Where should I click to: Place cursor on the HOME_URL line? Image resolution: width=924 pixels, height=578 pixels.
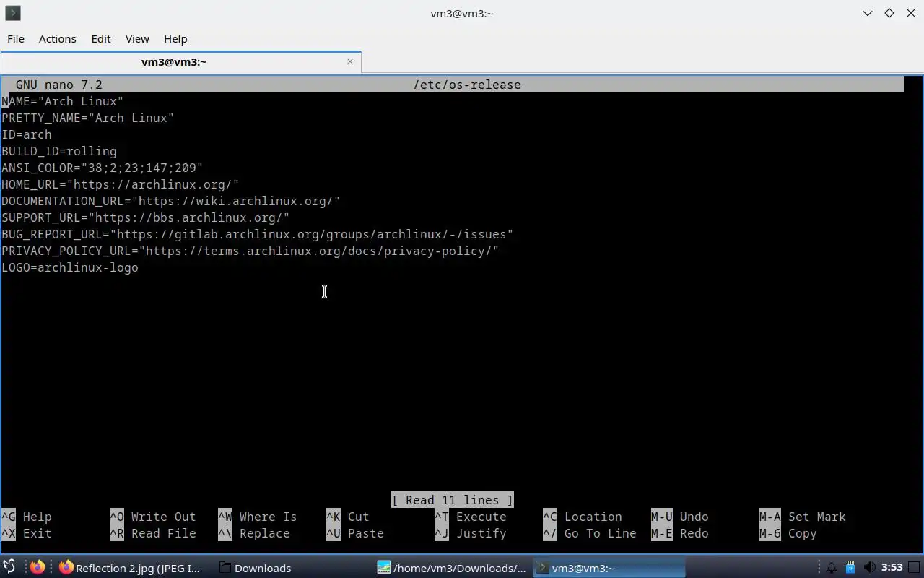pos(121,184)
